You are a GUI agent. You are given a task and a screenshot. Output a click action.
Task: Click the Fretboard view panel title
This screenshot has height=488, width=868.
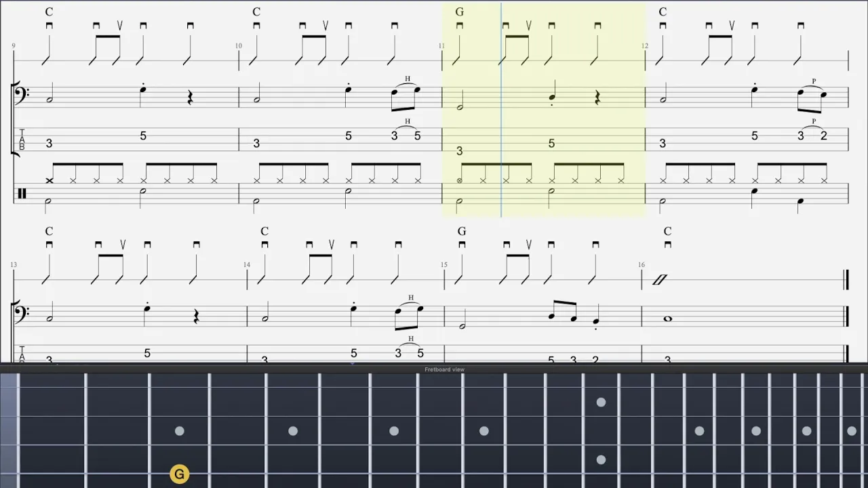444,369
